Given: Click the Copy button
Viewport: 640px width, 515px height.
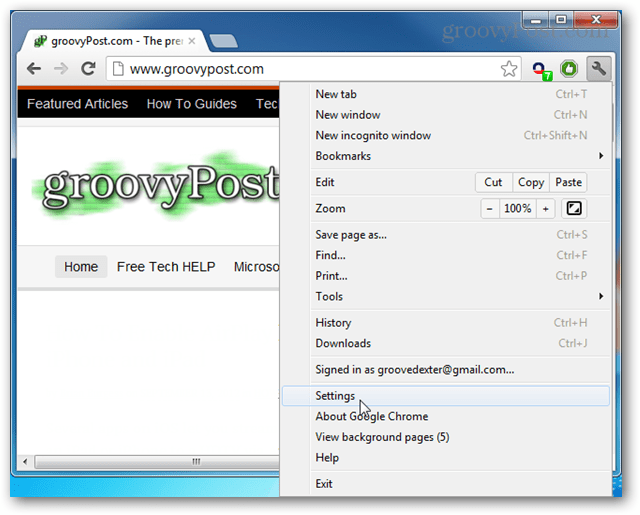Looking at the screenshot, I should pos(531,182).
